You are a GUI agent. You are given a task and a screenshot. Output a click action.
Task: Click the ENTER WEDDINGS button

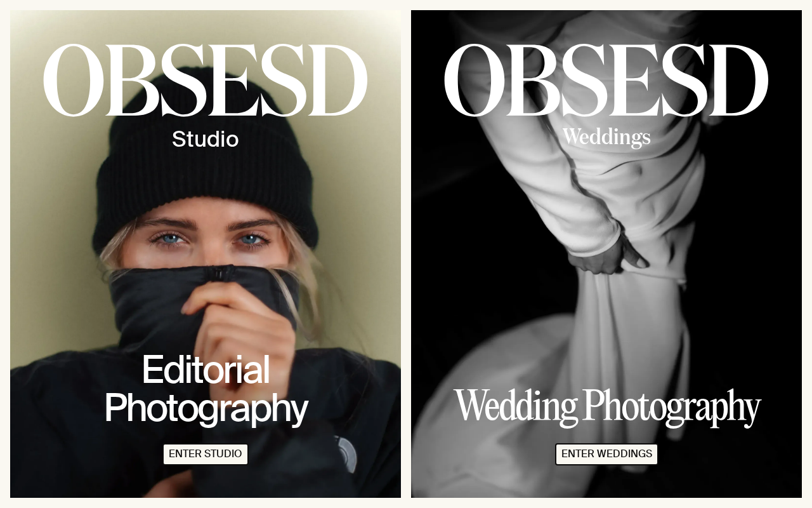pyautogui.click(x=606, y=454)
